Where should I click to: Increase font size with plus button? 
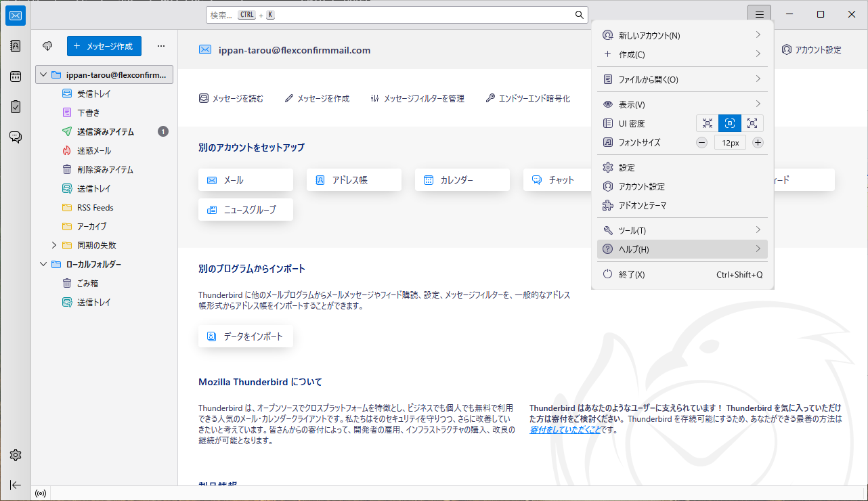[758, 143]
